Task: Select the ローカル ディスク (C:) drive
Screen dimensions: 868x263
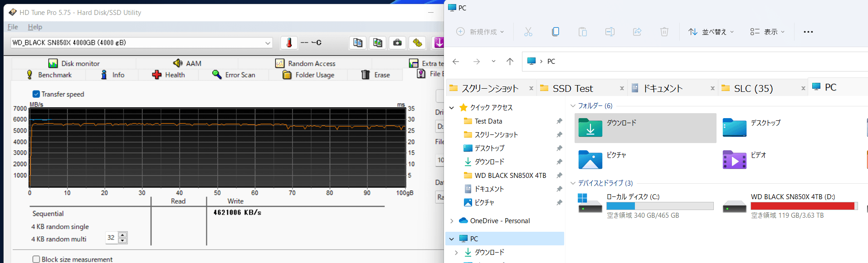Action: point(645,206)
